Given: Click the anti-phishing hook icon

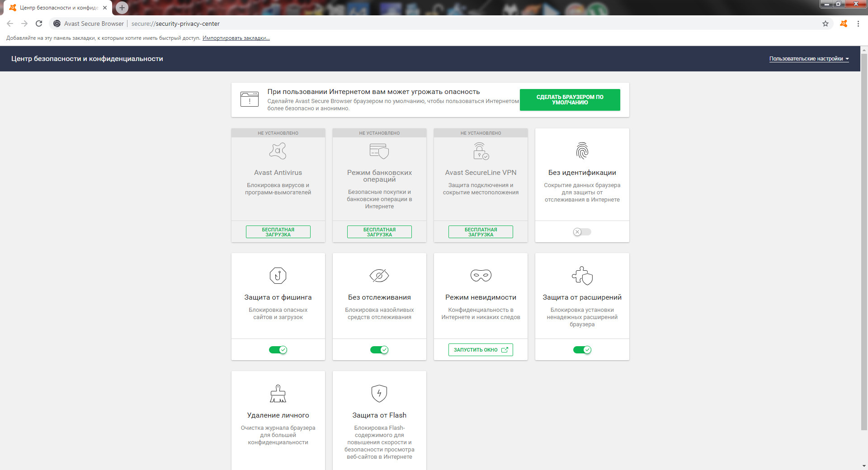Looking at the screenshot, I should [278, 276].
